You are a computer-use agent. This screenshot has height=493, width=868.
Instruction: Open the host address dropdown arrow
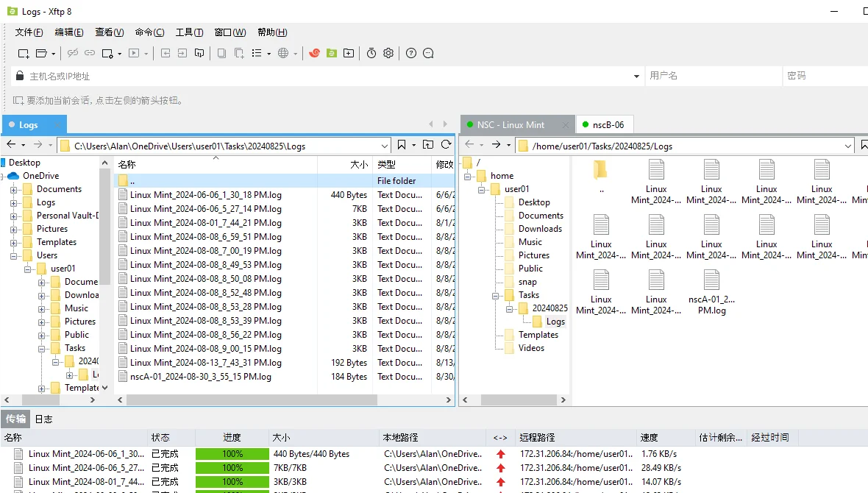point(636,76)
